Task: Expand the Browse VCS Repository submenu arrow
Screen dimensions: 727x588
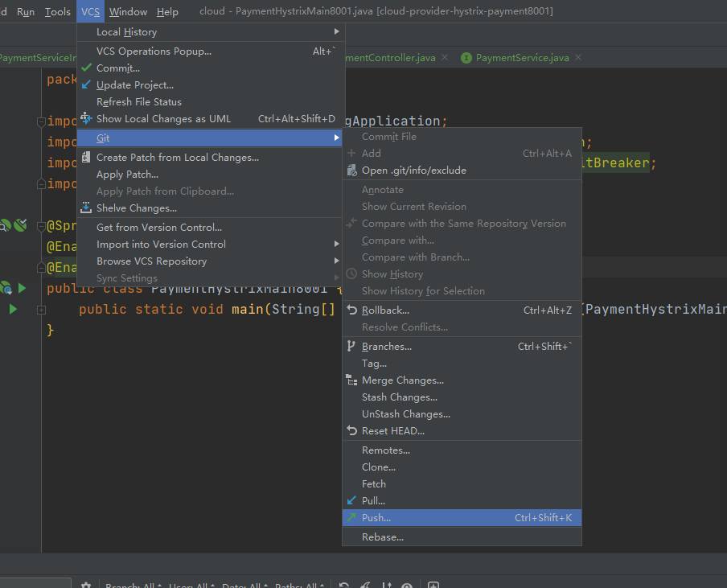Action: [x=337, y=261]
